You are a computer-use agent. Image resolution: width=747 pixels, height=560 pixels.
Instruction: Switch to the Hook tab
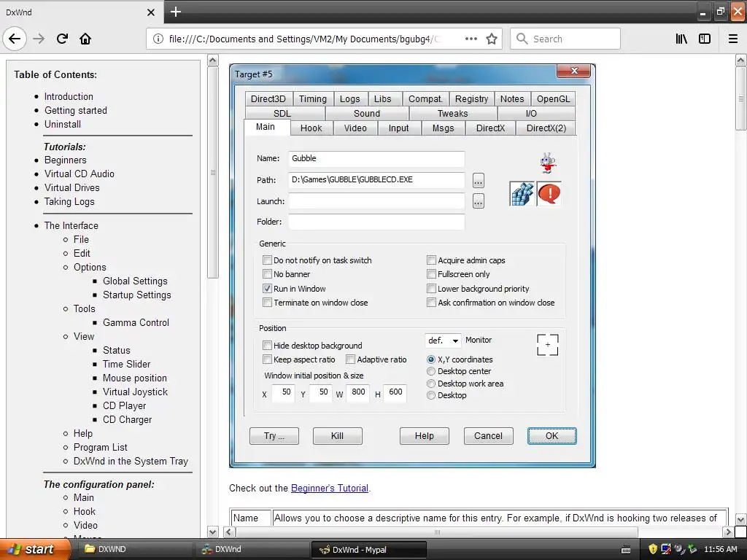[x=311, y=128]
